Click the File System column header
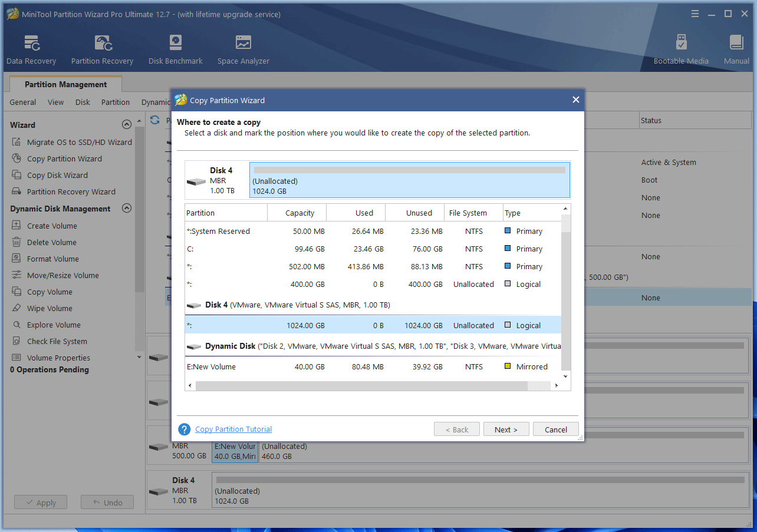The image size is (757, 532). click(x=474, y=213)
